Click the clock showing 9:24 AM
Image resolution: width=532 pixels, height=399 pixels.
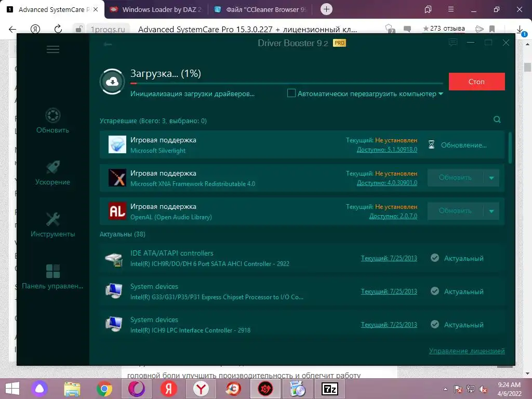coord(509,385)
